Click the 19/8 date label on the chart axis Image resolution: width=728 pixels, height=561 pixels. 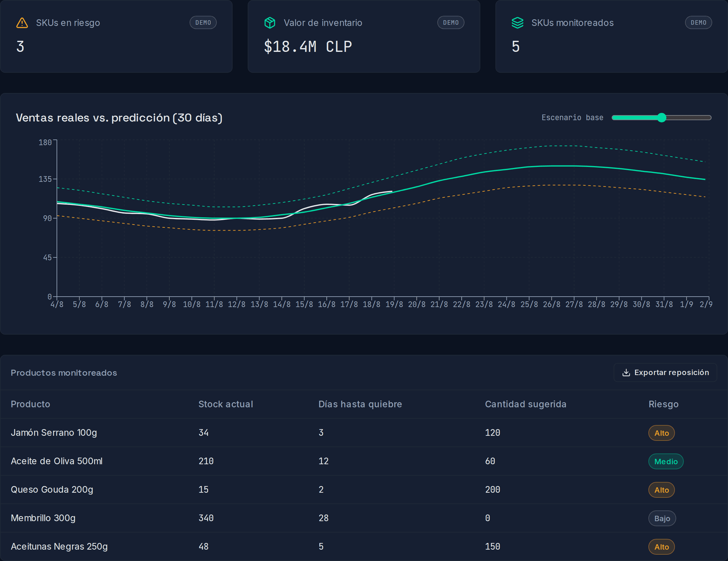pyautogui.click(x=394, y=304)
